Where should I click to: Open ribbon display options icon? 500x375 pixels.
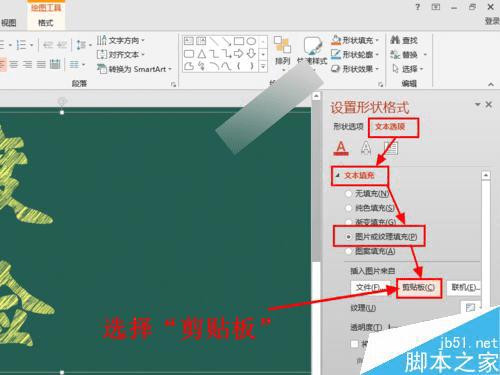(436, 7)
